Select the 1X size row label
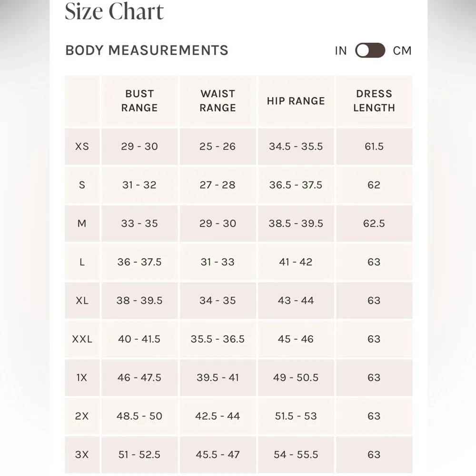Image resolution: width=476 pixels, height=476 pixels. point(82,378)
